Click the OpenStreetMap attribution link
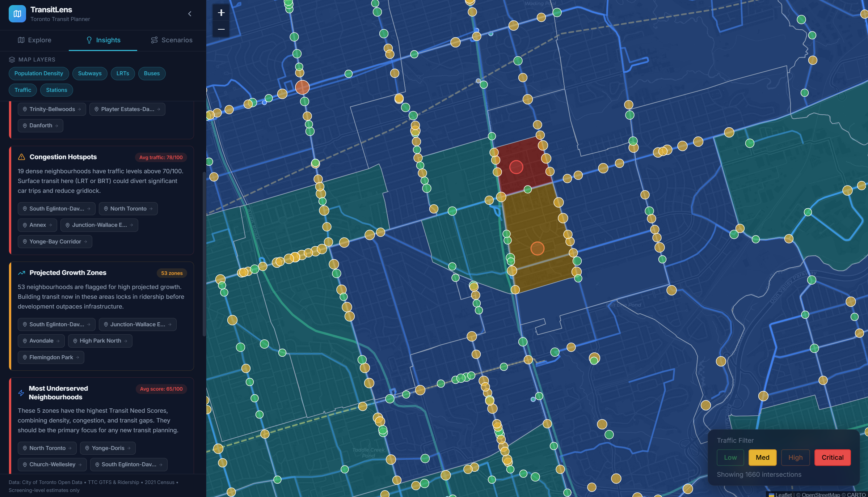 [821, 494]
